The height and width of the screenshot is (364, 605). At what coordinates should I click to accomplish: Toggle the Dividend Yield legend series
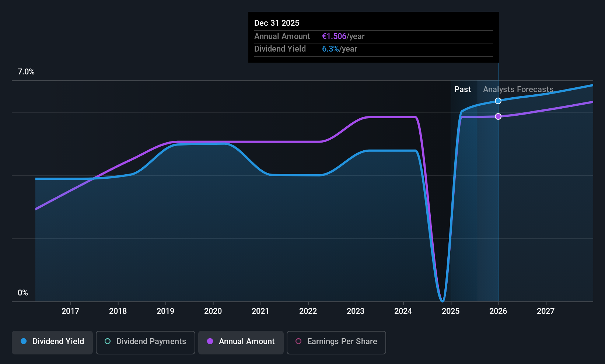[52, 342]
